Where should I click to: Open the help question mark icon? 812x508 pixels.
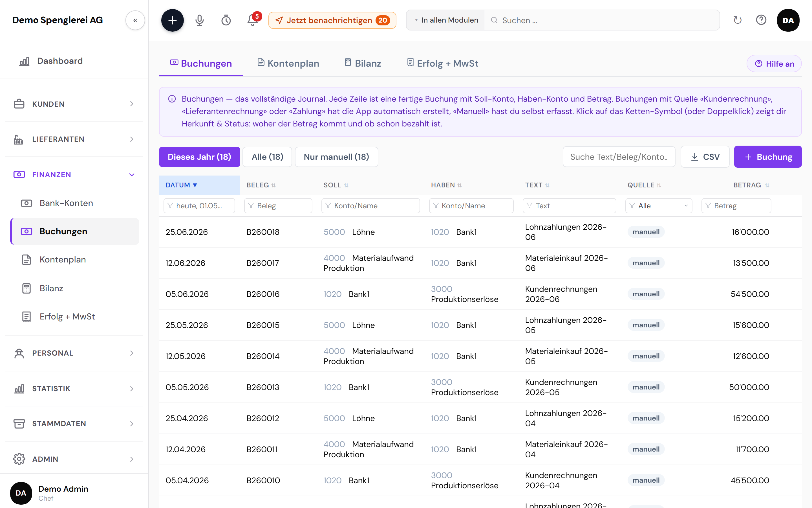(x=761, y=20)
